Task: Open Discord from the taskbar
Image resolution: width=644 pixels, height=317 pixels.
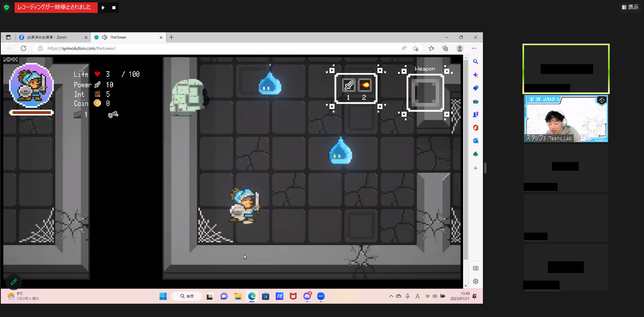Action: (307, 296)
